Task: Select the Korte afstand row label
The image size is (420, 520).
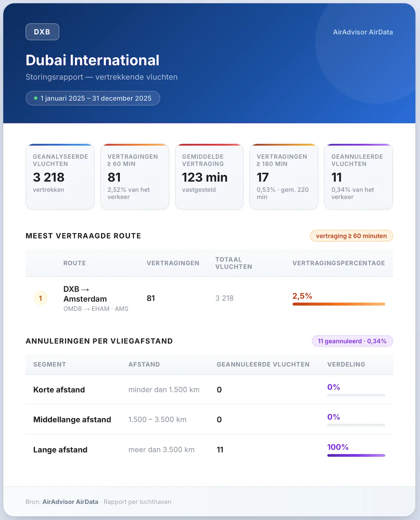Action: point(59,390)
